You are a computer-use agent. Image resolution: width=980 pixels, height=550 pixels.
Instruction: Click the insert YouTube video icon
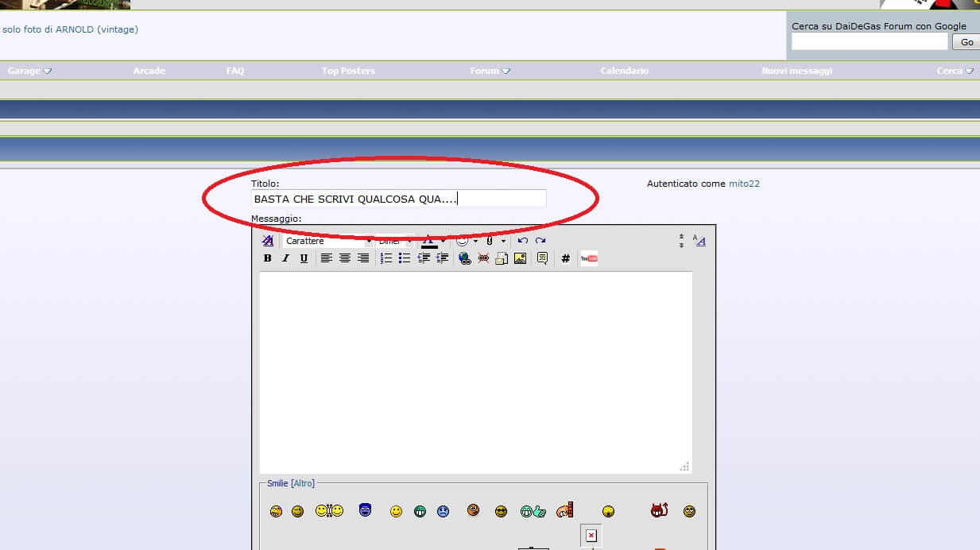(x=589, y=258)
